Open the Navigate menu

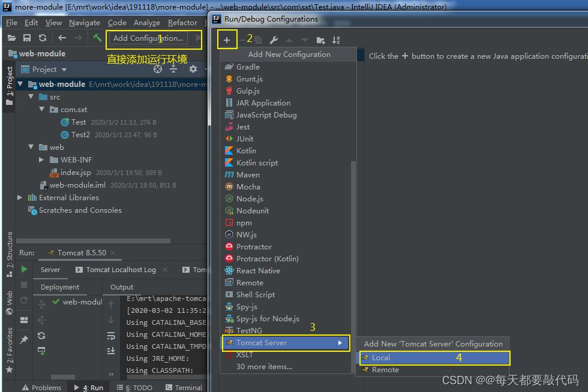[85, 23]
